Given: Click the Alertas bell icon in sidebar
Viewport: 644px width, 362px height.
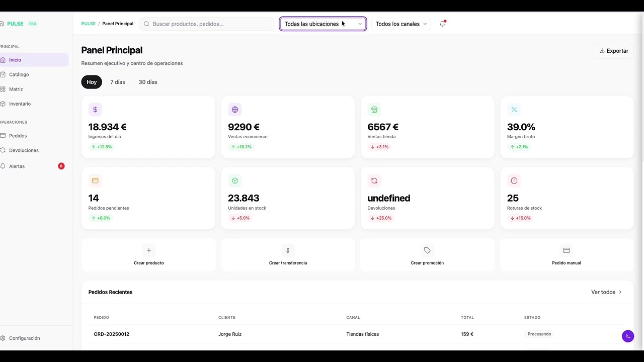Looking at the screenshot, I should (3, 166).
